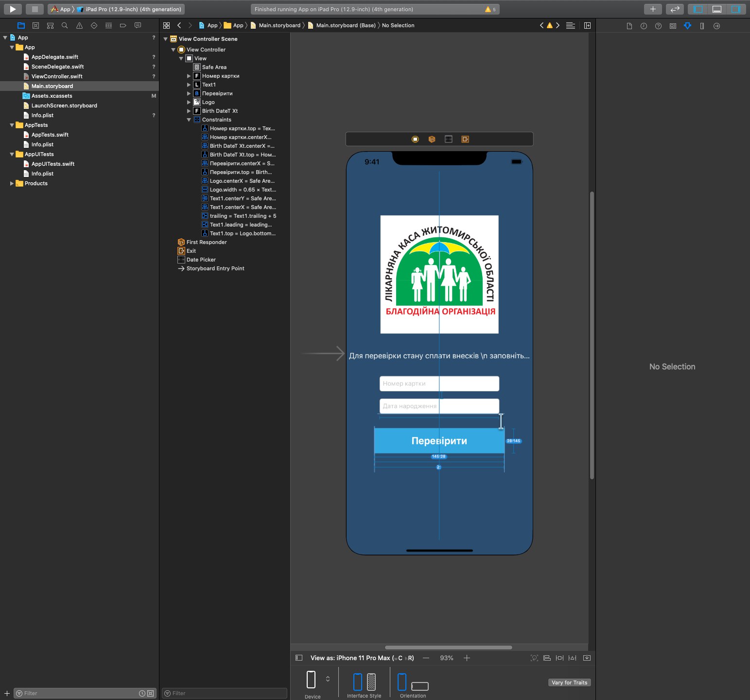Click the warning count indicator in the activity bar
Image resolution: width=750 pixels, height=700 pixels.
tap(490, 9)
